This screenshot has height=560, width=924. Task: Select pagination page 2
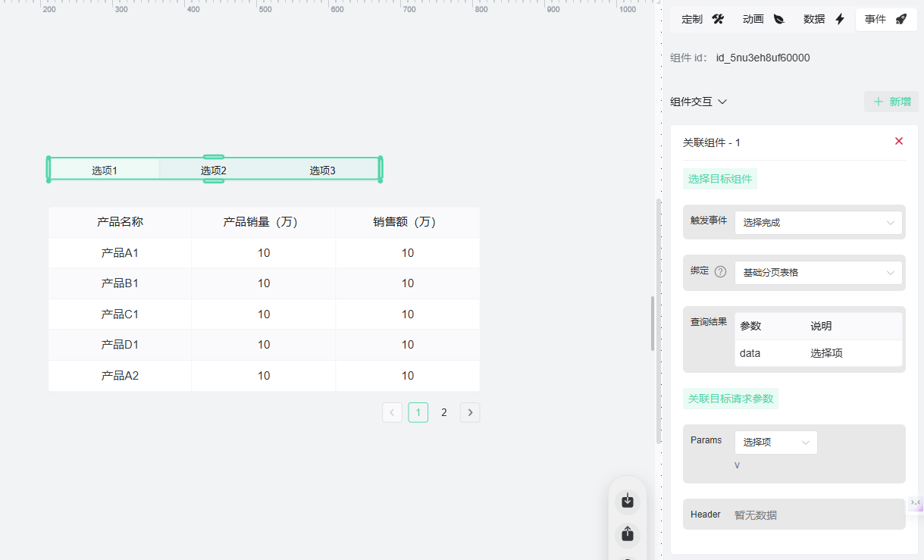coord(444,412)
